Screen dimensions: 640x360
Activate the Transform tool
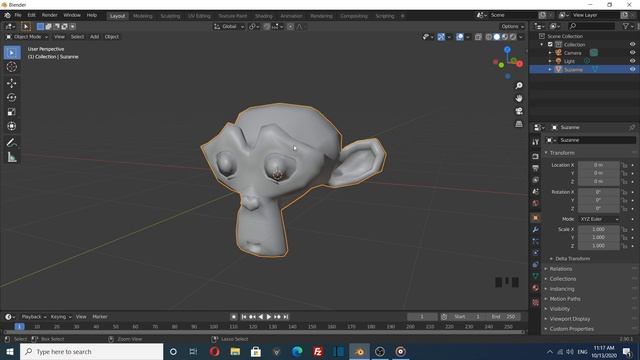[11, 126]
